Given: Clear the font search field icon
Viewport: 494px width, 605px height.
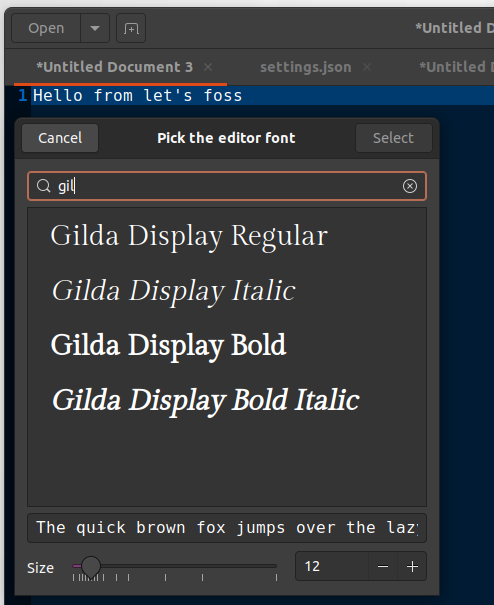Looking at the screenshot, I should tap(409, 186).
